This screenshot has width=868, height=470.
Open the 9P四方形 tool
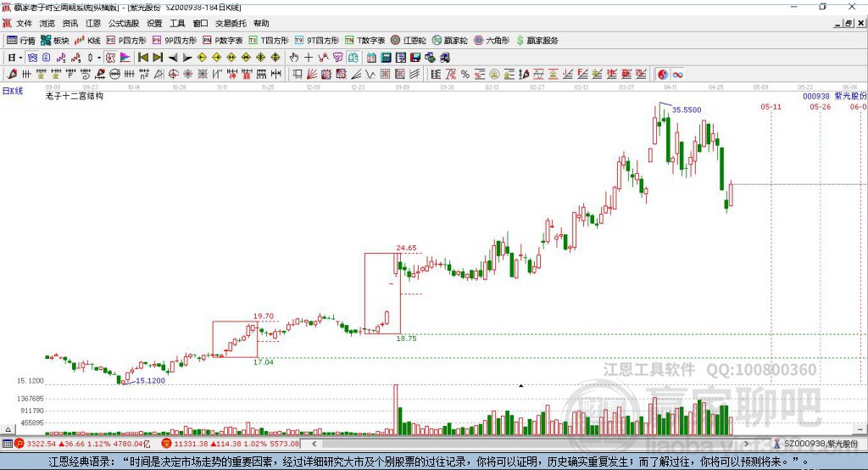[x=175, y=41]
